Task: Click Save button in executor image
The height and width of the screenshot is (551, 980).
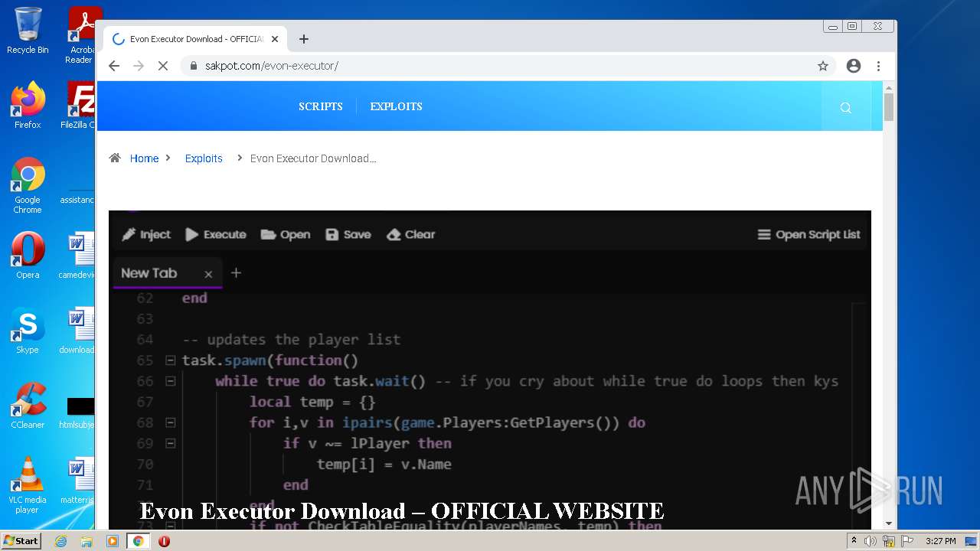Action: 348,235
